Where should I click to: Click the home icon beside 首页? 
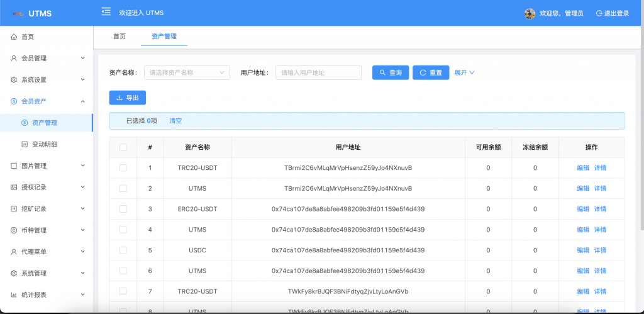pyautogui.click(x=14, y=36)
